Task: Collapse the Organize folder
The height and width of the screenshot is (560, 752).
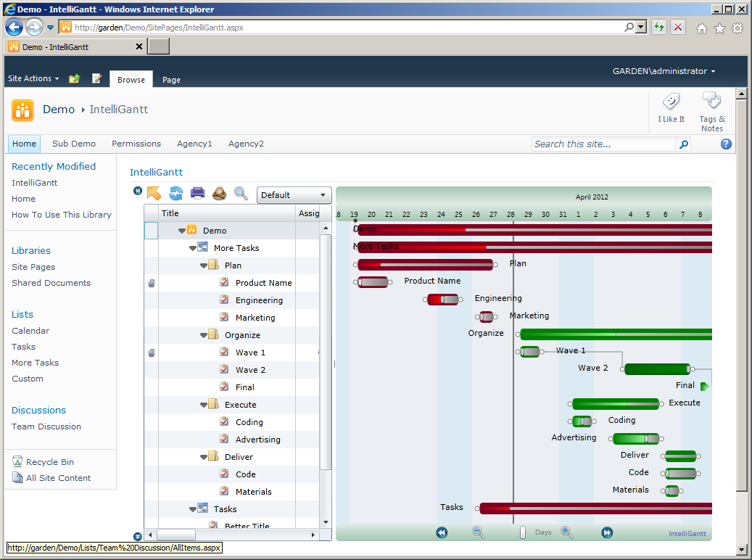Action: tap(203, 335)
